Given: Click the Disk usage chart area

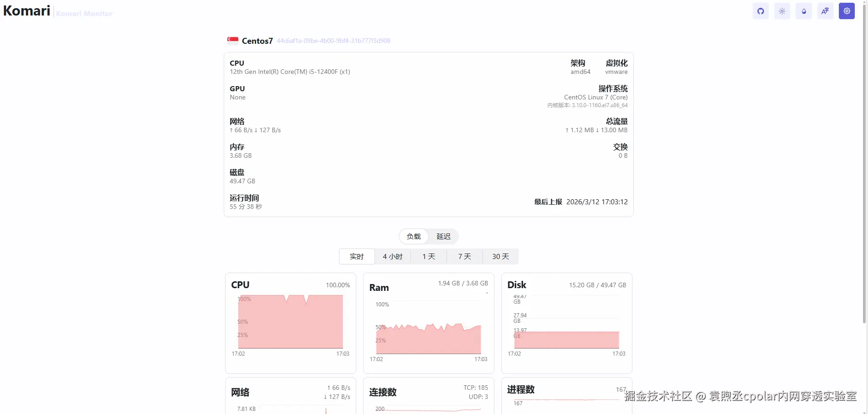Looking at the screenshot, I should click(x=566, y=322).
